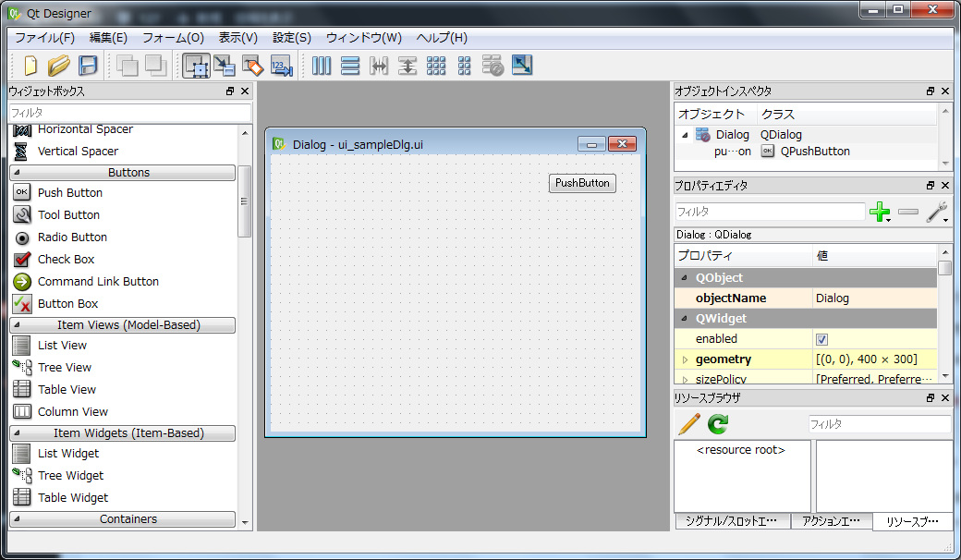Click the Save Form floppy icon
Viewport: 961px width, 560px height.
coord(88,66)
